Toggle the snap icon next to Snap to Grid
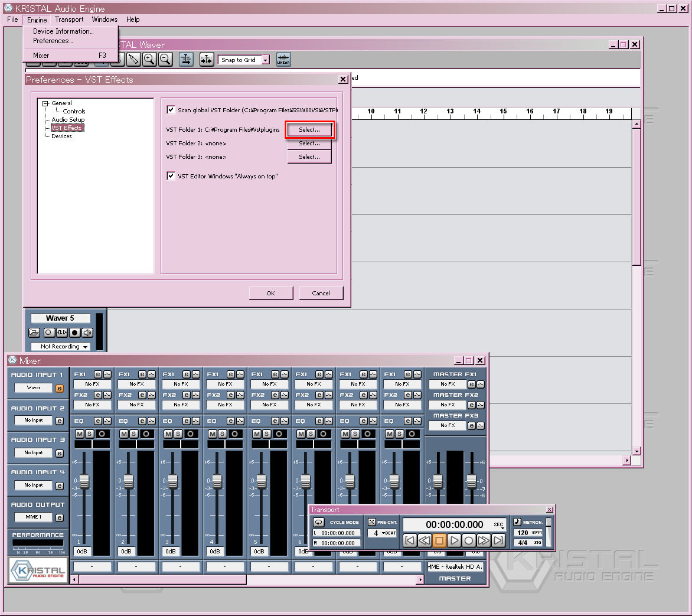This screenshot has width=692, height=616. click(207, 59)
